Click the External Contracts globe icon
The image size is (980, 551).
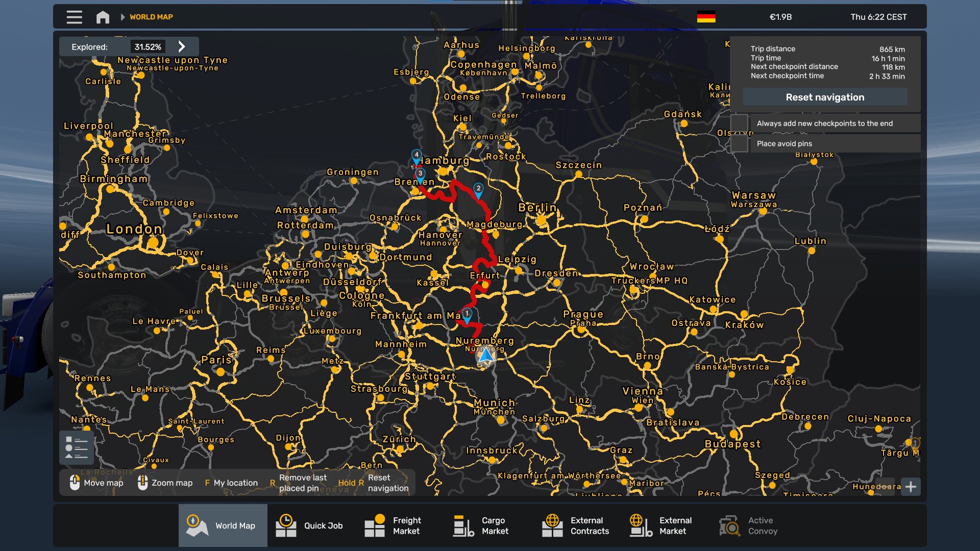coord(552,525)
